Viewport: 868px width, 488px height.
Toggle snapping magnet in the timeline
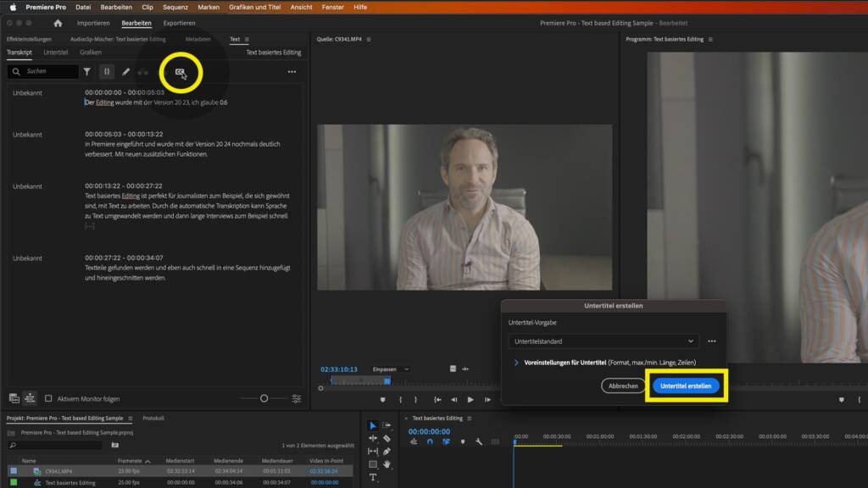click(430, 441)
